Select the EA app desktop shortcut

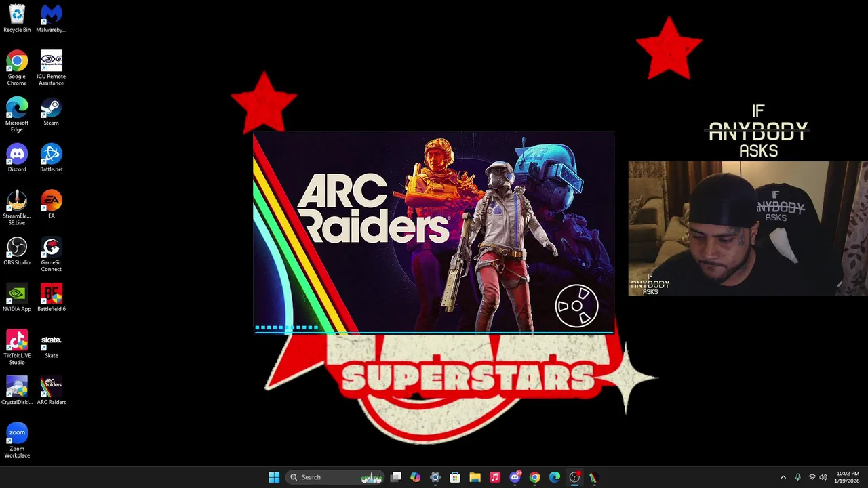[x=51, y=205]
